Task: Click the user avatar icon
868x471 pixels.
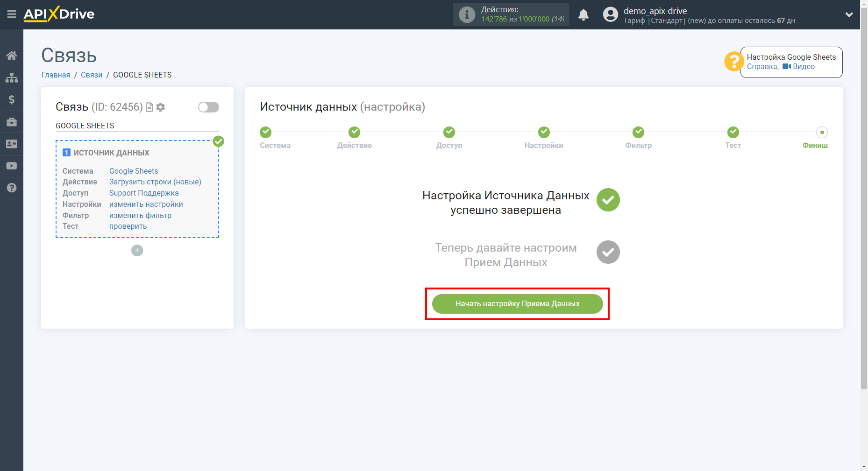Action: pos(611,14)
